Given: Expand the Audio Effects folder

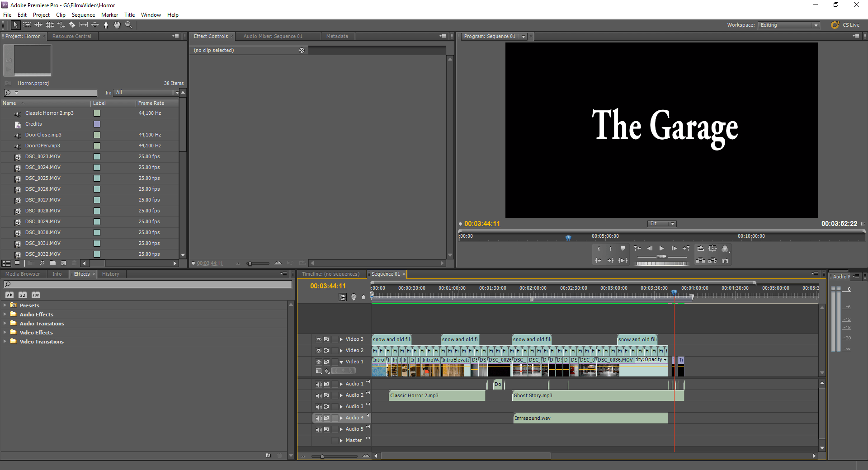Looking at the screenshot, I should tap(5, 315).
